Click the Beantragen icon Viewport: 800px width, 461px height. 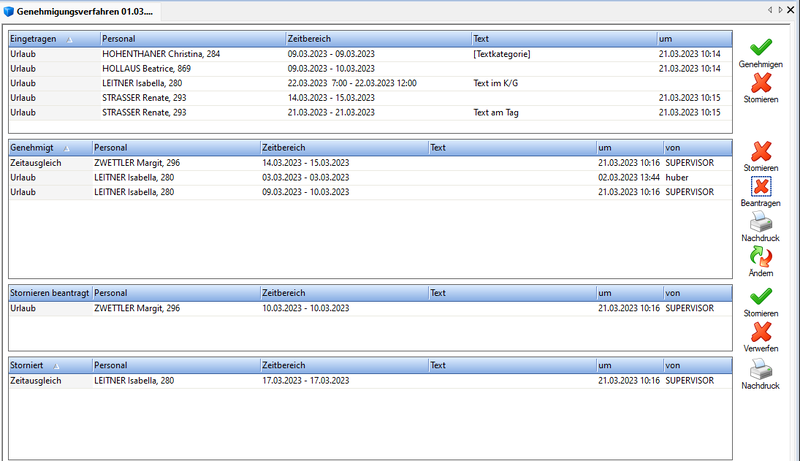click(x=761, y=186)
